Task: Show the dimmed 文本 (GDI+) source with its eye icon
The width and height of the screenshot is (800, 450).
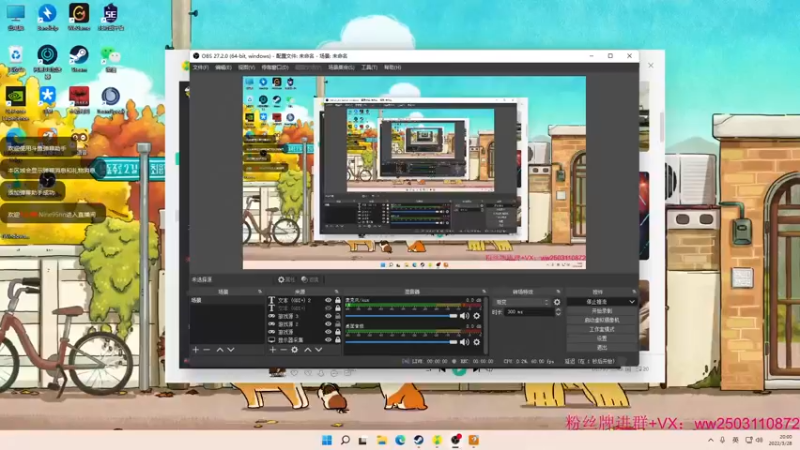Action: pyautogui.click(x=328, y=308)
